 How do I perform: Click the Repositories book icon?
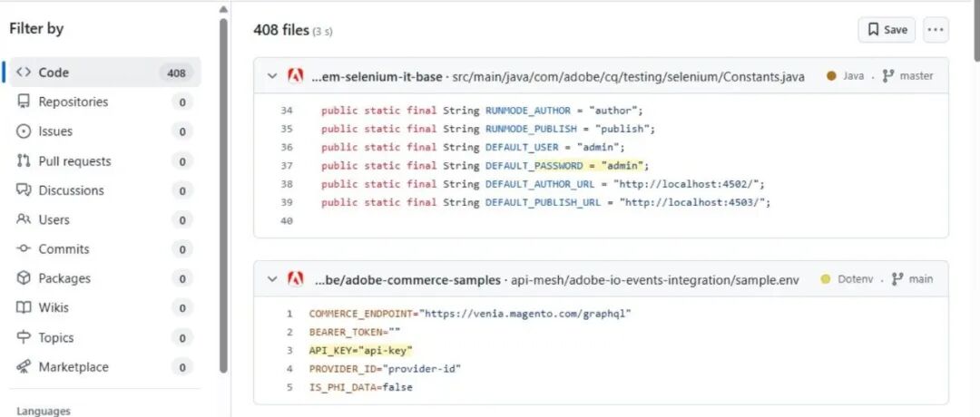click(24, 102)
